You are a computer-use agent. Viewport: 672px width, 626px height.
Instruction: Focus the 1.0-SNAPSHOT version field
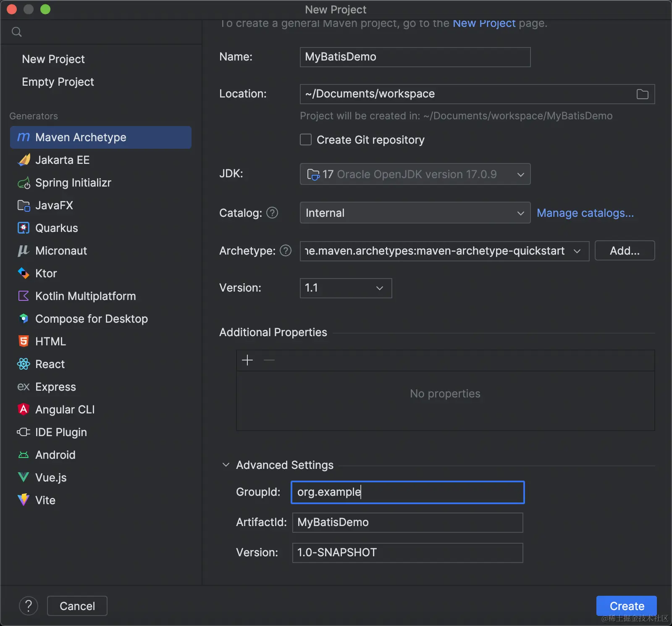(408, 553)
